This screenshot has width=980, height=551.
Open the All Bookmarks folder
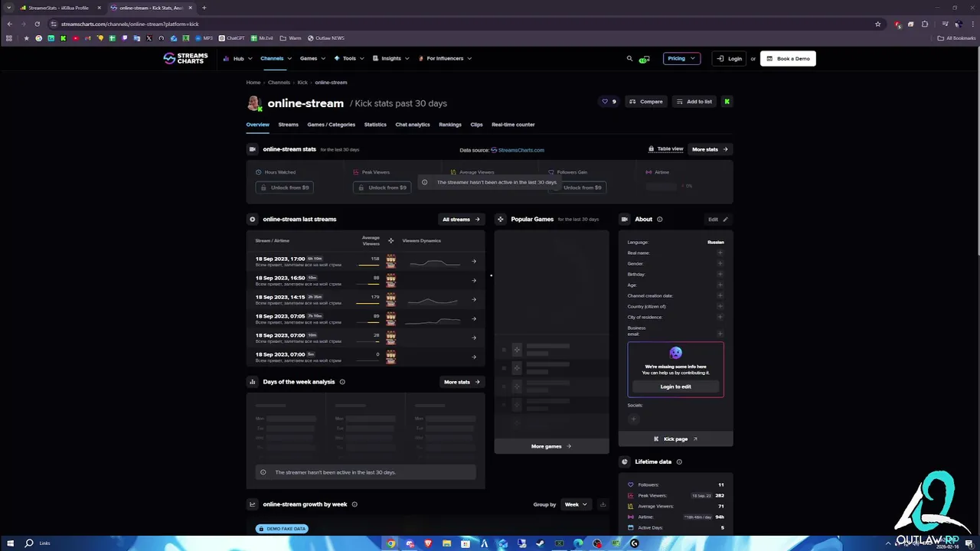[x=956, y=38]
